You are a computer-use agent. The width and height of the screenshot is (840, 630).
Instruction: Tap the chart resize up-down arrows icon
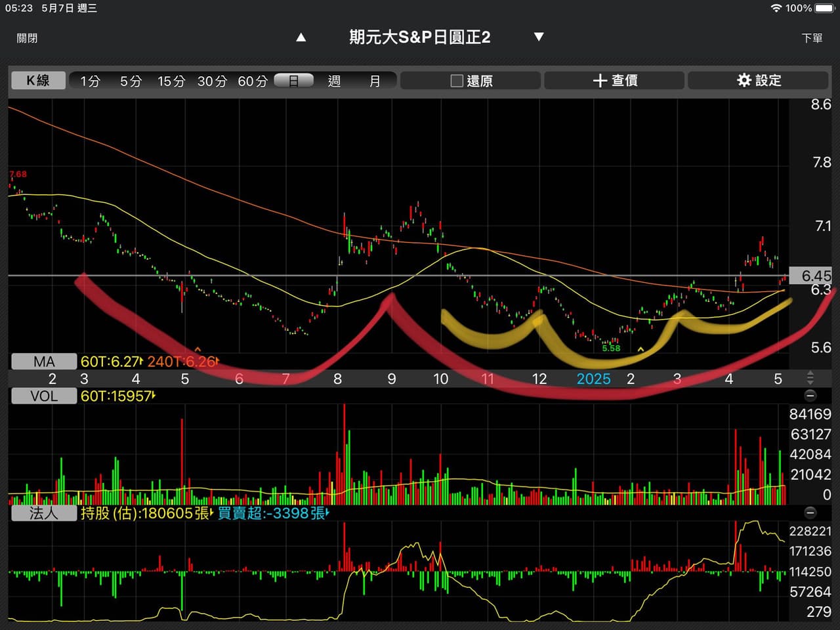(x=810, y=378)
